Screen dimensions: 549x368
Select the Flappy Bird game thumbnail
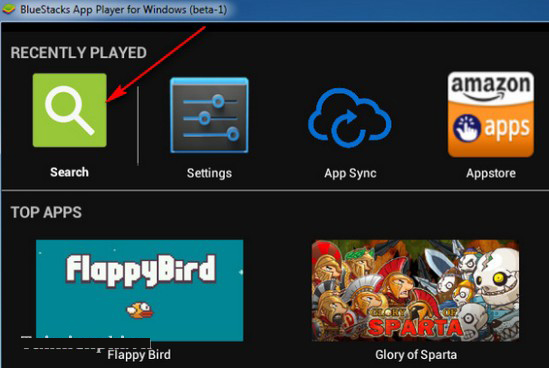140,290
